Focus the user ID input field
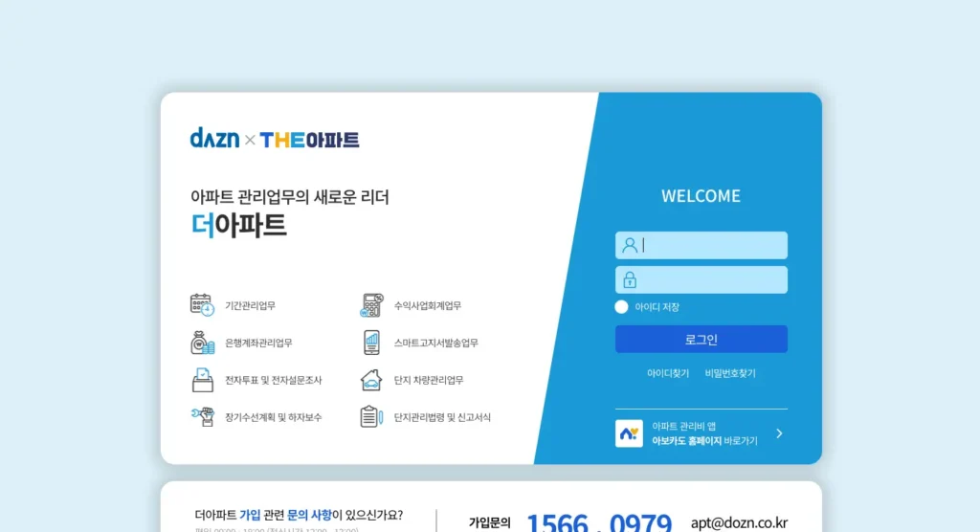Screen dimensions: 980x532 [x=702, y=245]
